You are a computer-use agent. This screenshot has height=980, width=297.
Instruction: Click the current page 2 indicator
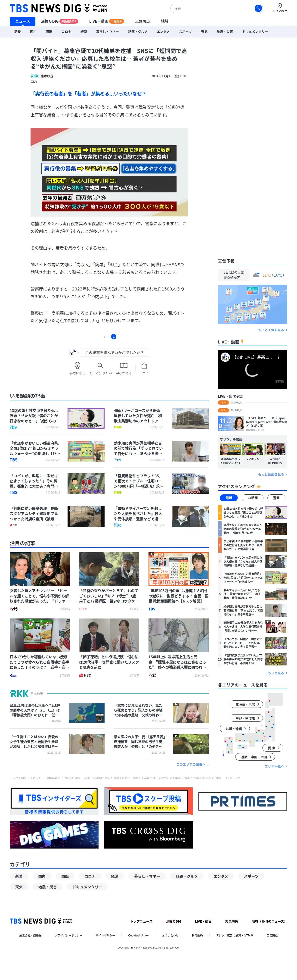[113, 337]
